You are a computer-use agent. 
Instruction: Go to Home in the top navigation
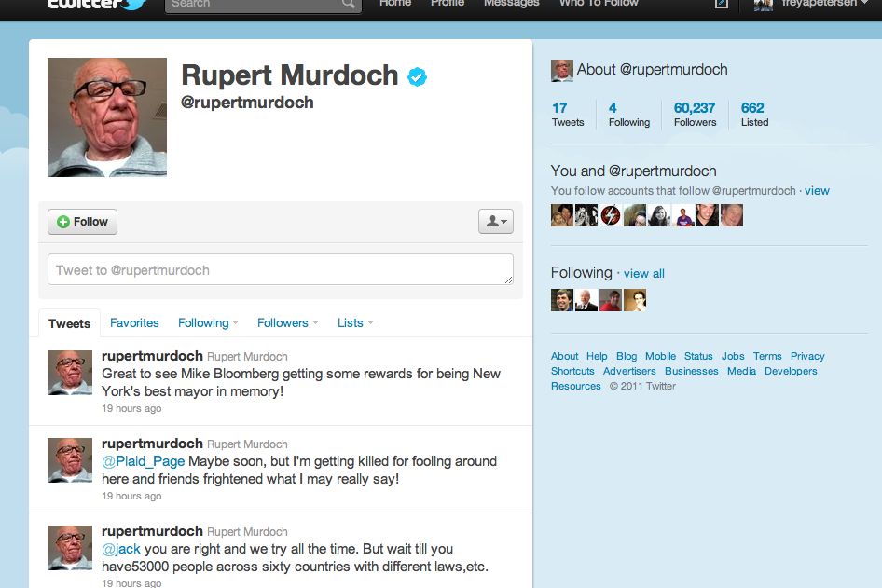(395, 4)
